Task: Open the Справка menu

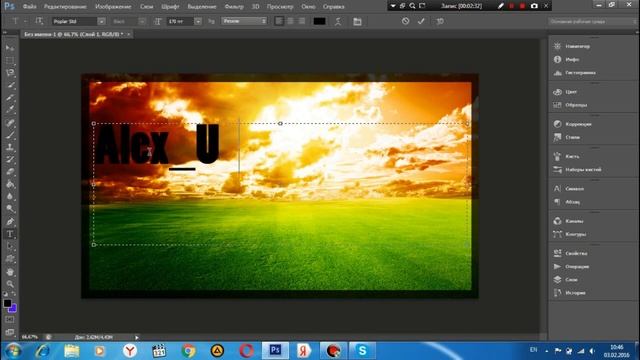Action: point(333,7)
